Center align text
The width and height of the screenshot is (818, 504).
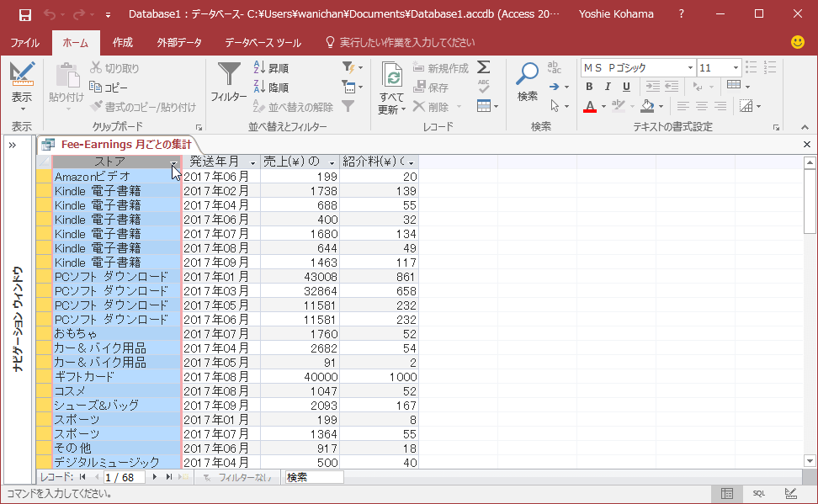pyautogui.click(x=702, y=106)
